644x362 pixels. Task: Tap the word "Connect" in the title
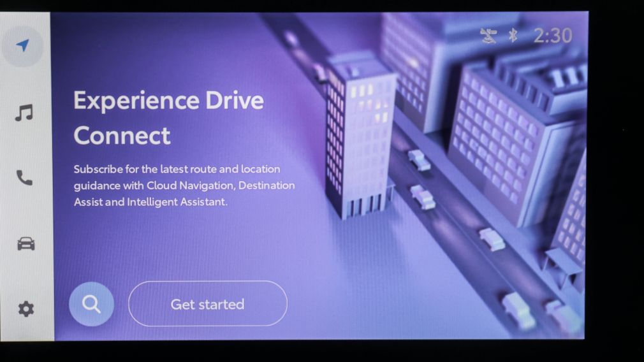[x=122, y=136]
